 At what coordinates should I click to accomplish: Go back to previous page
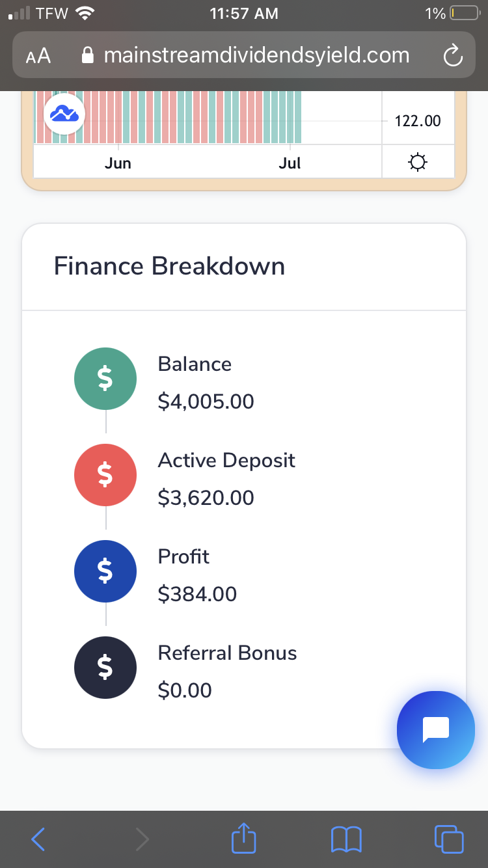click(x=38, y=839)
